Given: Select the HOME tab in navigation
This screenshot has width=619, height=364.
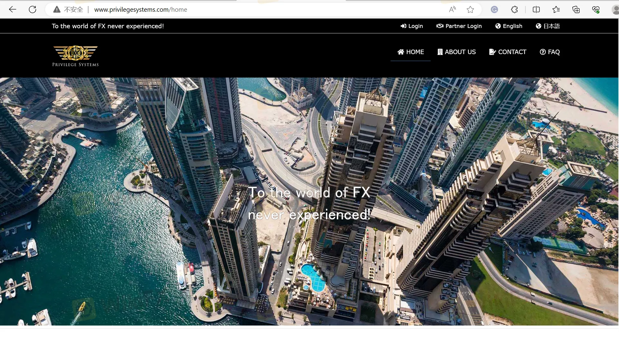Looking at the screenshot, I should point(411,52).
